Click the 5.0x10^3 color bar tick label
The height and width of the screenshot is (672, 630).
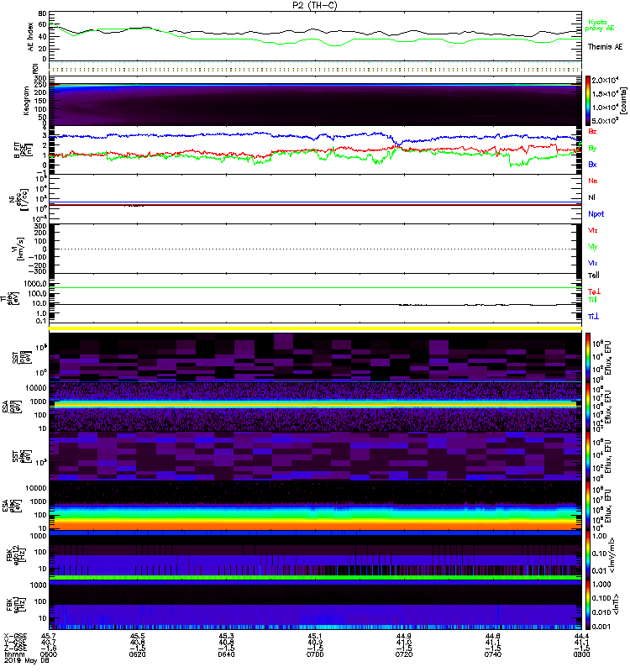click(605, 121)
